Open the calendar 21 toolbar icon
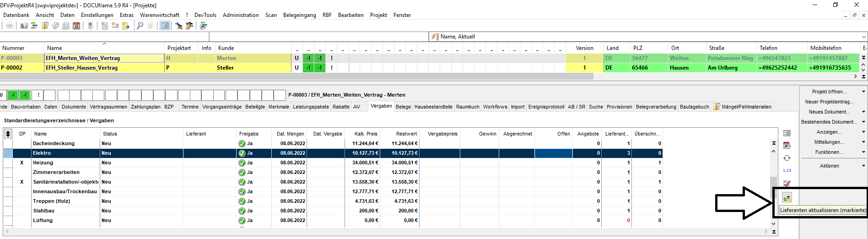 click(x=76, y=26)
